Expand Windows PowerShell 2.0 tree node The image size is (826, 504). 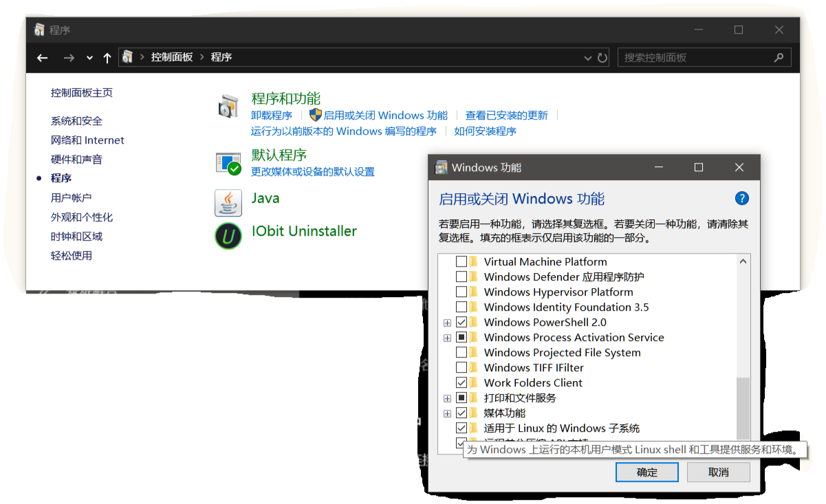point(447,323)
